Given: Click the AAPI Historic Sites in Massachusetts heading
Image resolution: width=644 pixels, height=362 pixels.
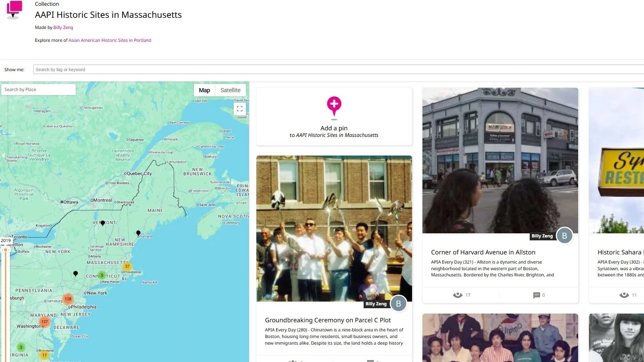Looking at the screenshot, I should [x=109, y=15].
